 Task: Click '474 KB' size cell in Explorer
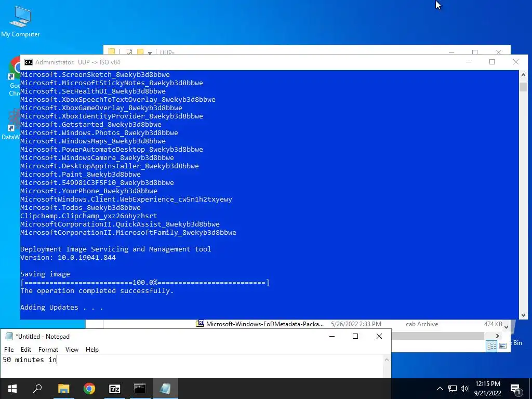coord(493,324)
